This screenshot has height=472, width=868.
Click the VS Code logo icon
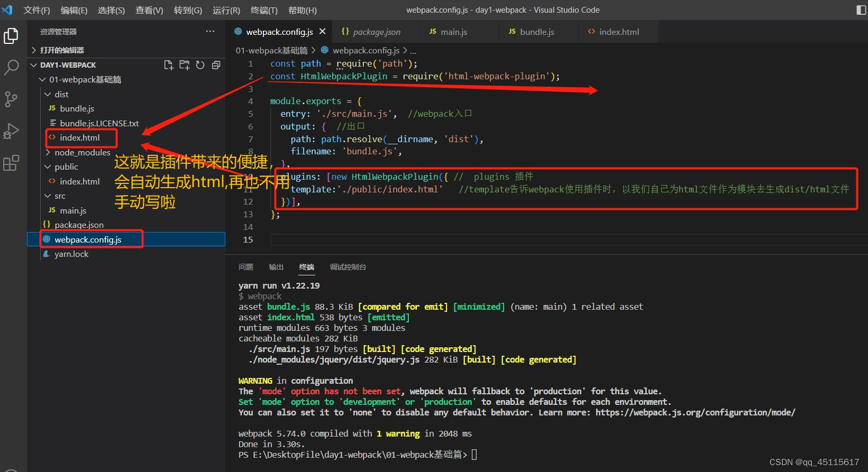7,10
